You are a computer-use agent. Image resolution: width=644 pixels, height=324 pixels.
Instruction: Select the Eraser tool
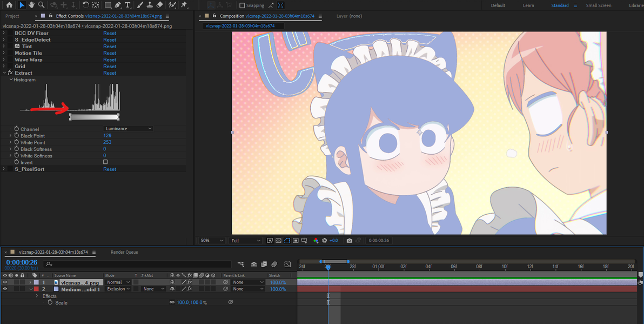tap(160, 5)
